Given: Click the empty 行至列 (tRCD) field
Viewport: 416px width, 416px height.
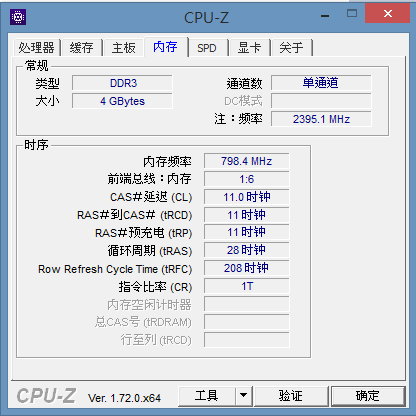Looking at the screenshot, I should point(247,340).
